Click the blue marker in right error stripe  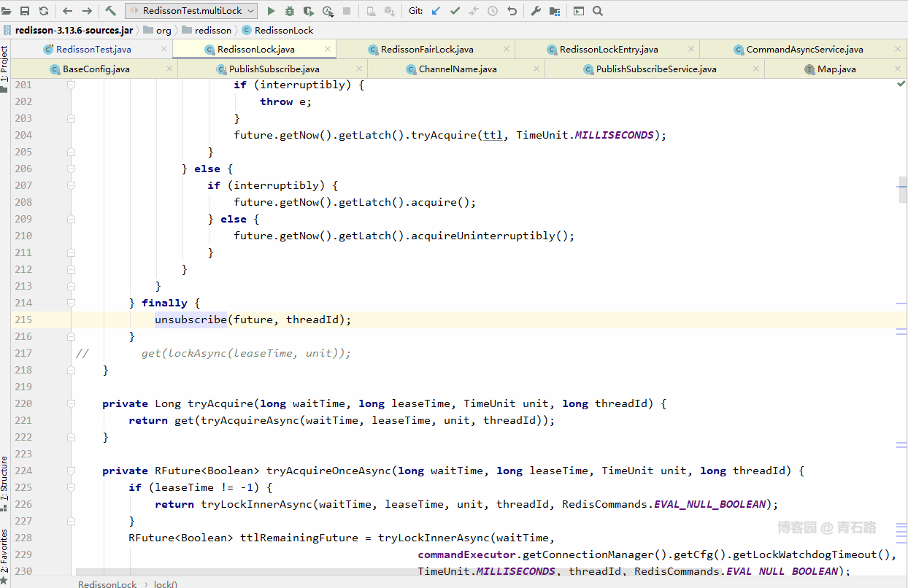pos(902,187)
